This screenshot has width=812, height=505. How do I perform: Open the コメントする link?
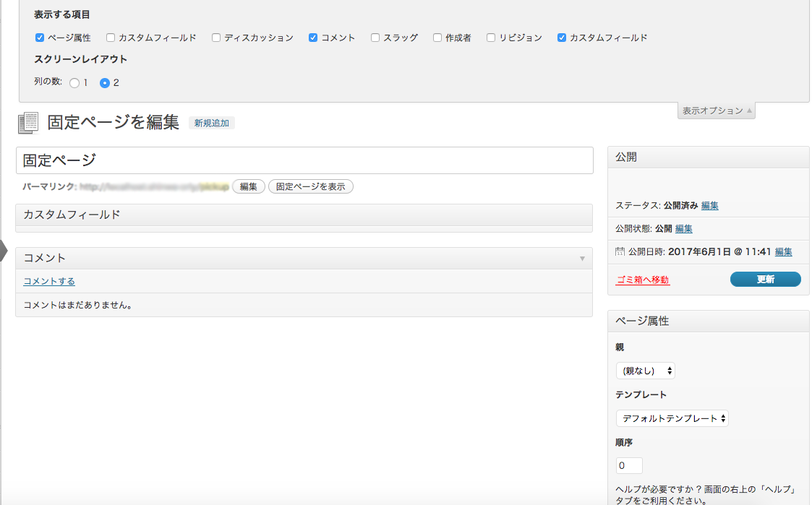(x=49, y=281)
